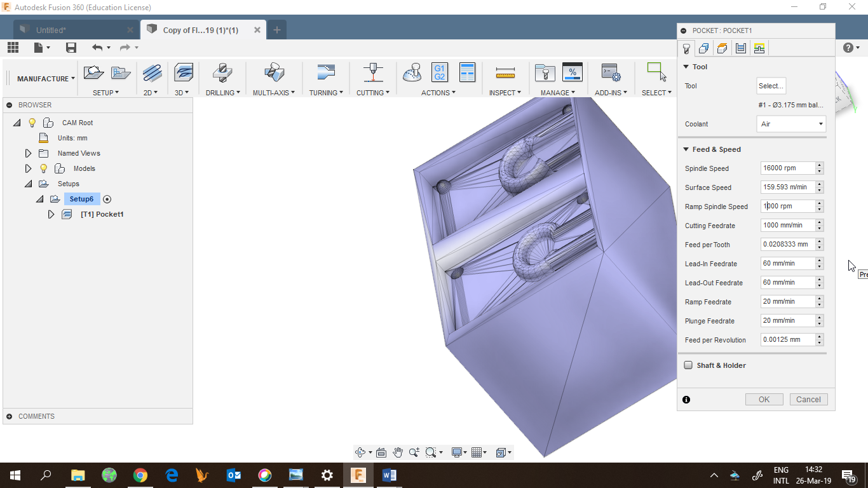Open the Viewports cube icon
868x488 pixels.
501,452
